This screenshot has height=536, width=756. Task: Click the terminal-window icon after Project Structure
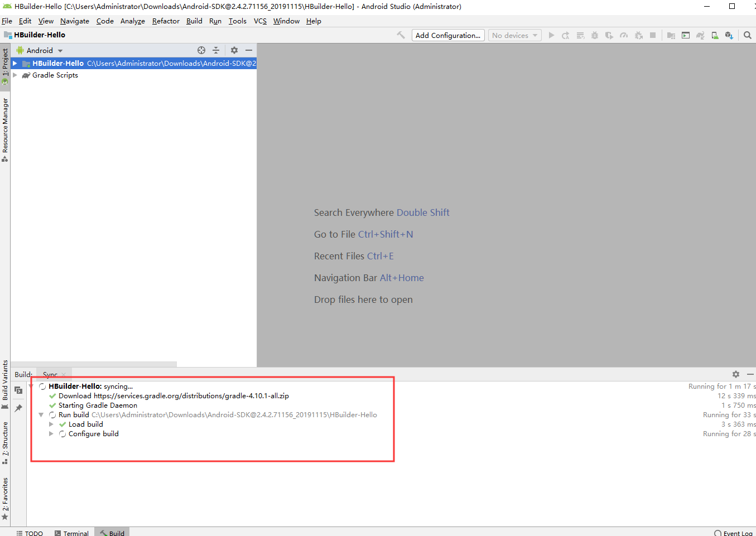[686, 35]
